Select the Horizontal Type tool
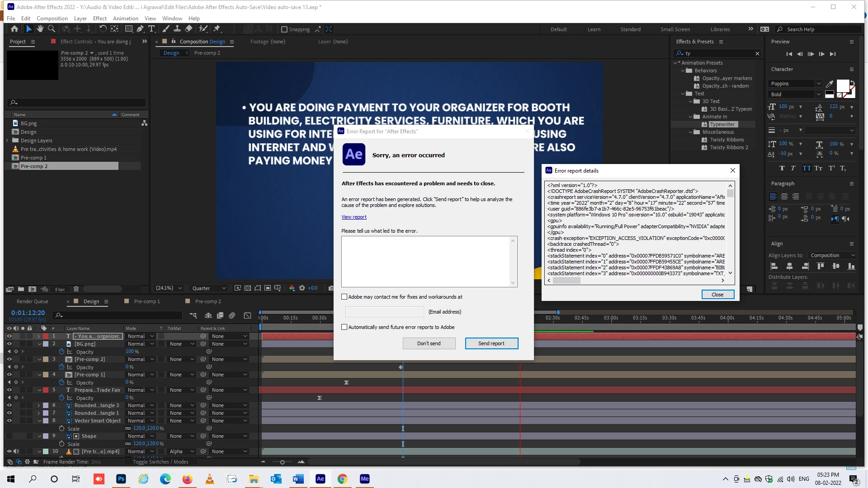 pyautogui.click(x=151, y=29)
